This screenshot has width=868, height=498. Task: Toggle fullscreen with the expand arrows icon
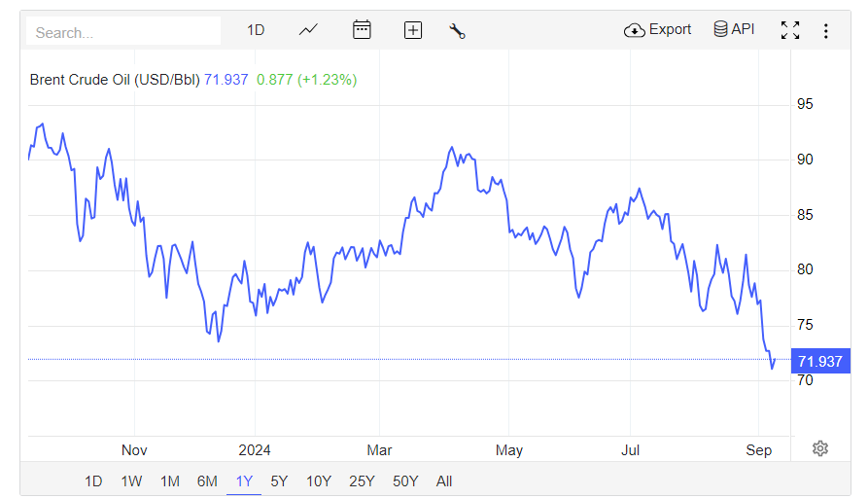pyautogui.click(x=790, y=30)
